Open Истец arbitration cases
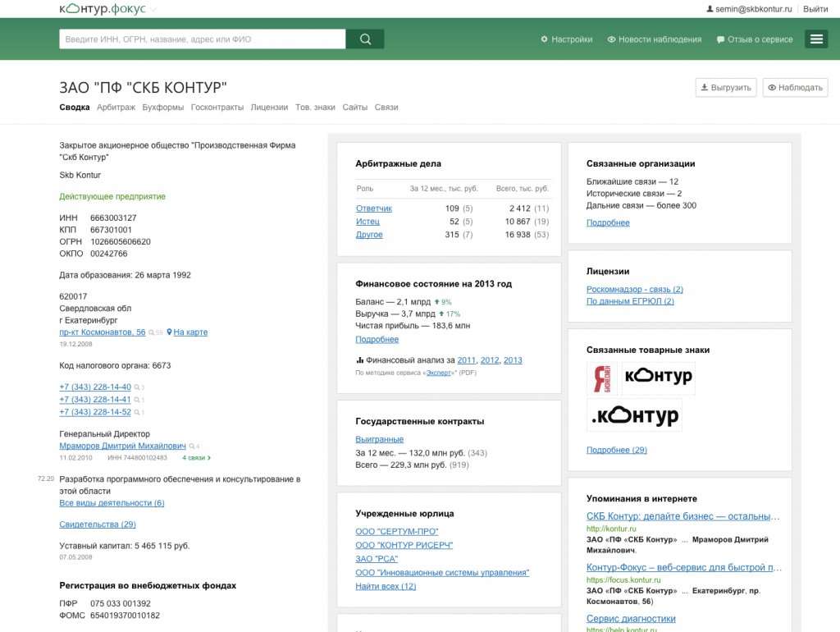The width and height of the screenshot is (840, 632). [x=367, y=222]
